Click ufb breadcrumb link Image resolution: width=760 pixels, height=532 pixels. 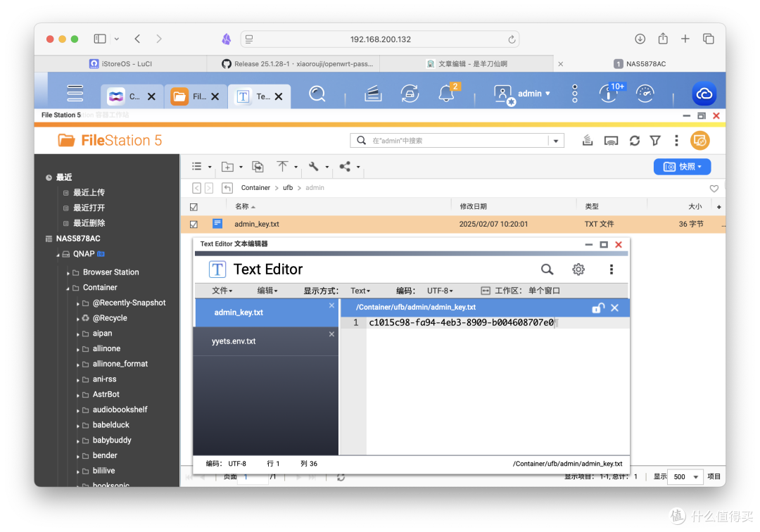tap(288, 187)
